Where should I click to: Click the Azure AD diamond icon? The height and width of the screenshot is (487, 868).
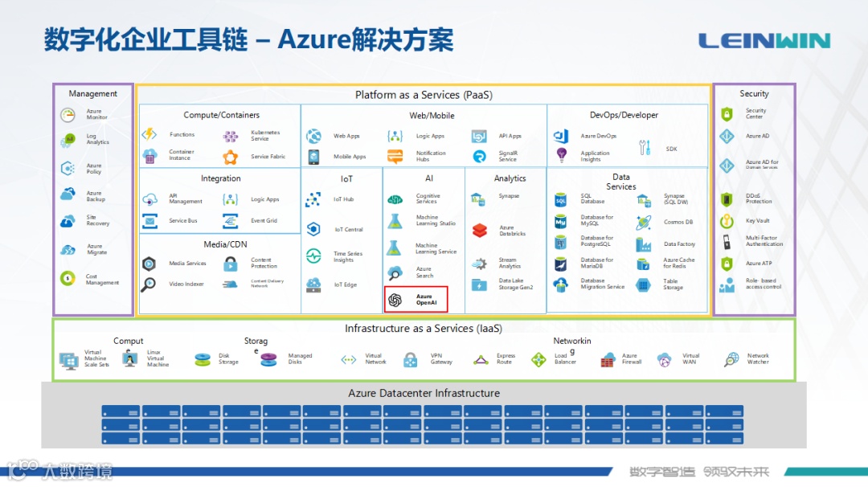tap(727, 136)
